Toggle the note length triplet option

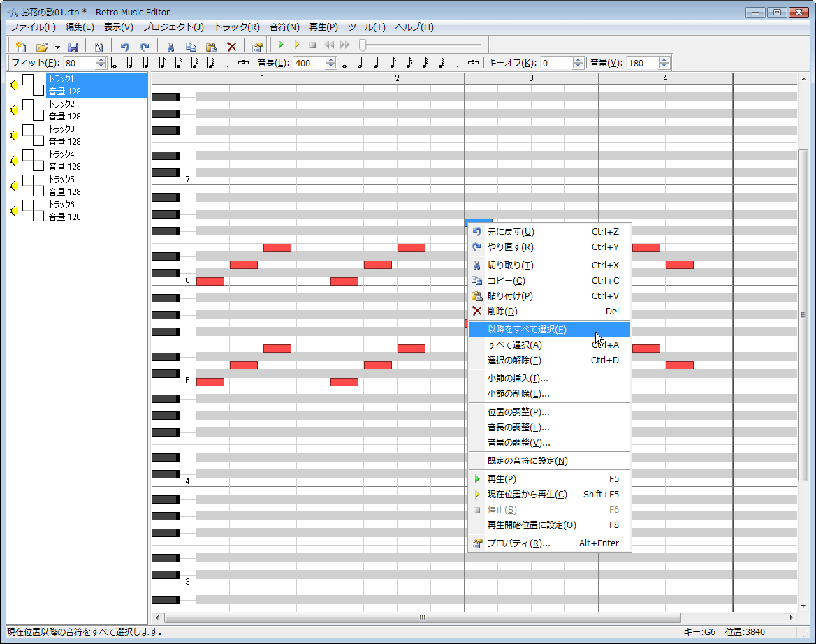pos(473,63)
